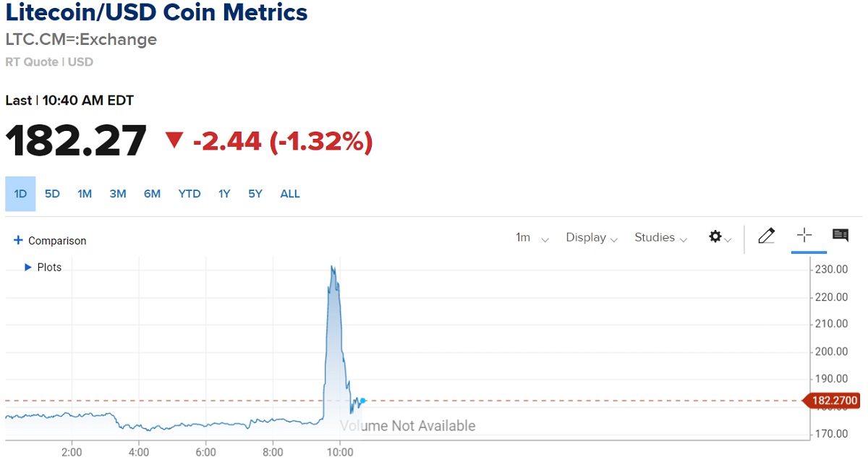Switch to the YTD range
Screen dimensions: 868x460
(190, 194)
